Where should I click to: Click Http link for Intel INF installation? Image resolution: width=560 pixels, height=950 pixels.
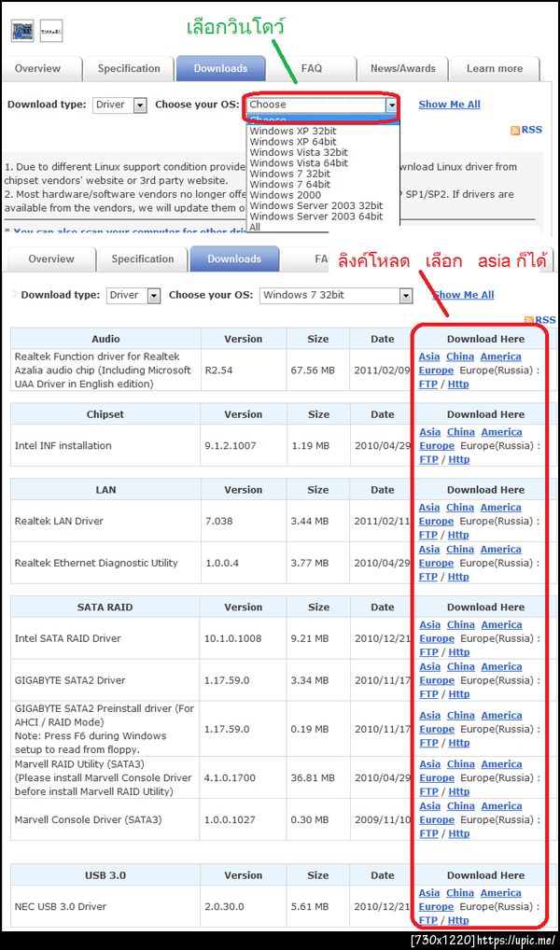pyautogui.click(x=458, y=459)
